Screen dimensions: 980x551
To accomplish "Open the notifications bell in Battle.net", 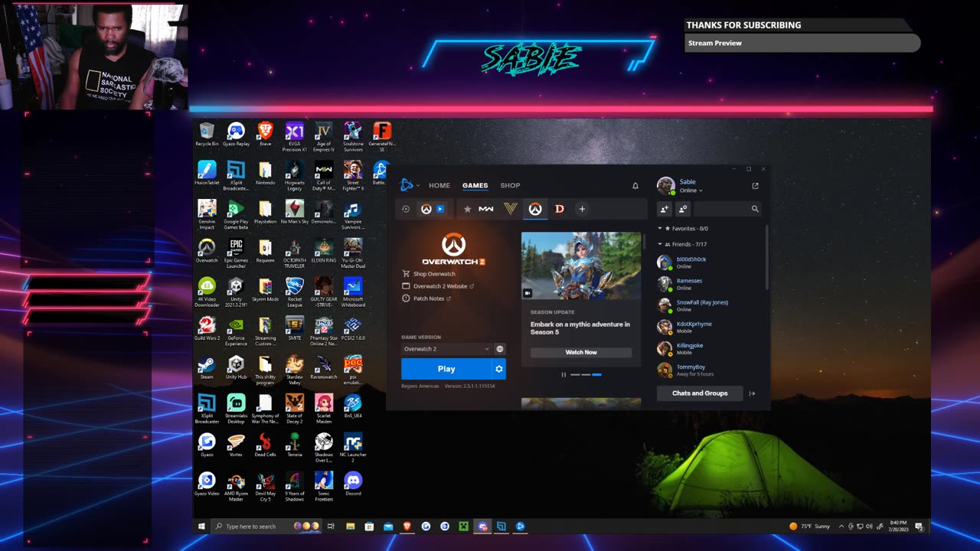I will 635,186.
